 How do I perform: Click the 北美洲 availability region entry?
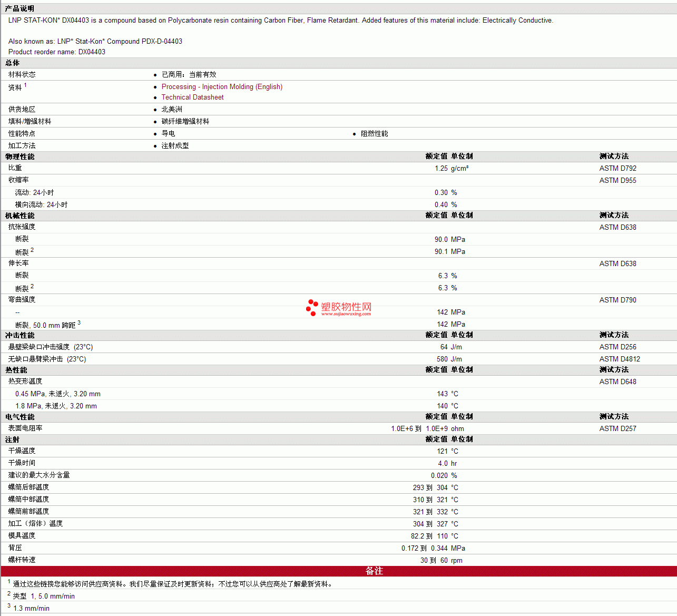click(172, 110)
